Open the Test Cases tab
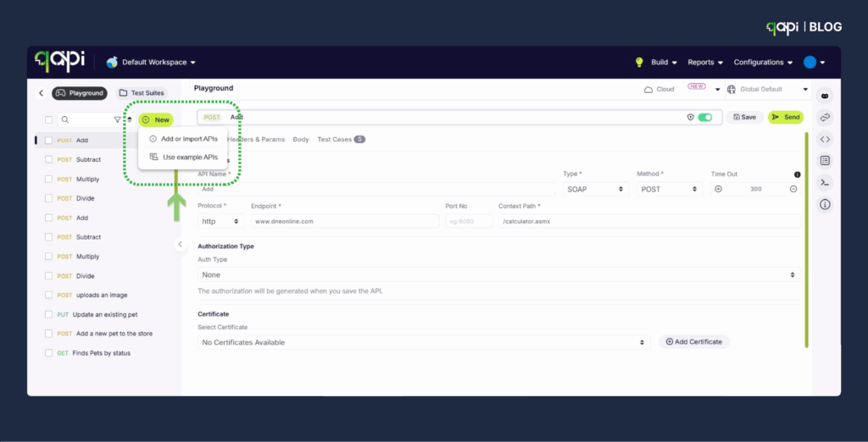 point(341,140)
